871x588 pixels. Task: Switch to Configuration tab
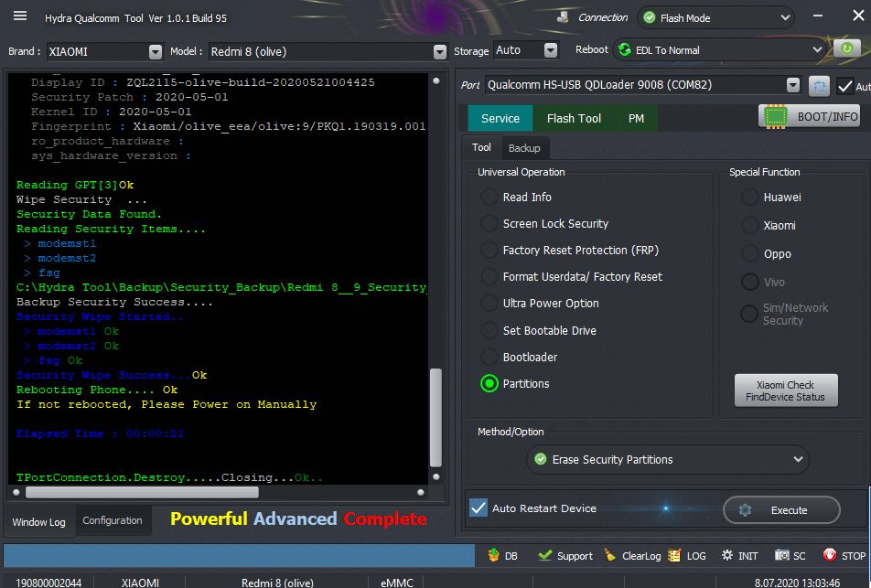113,520
